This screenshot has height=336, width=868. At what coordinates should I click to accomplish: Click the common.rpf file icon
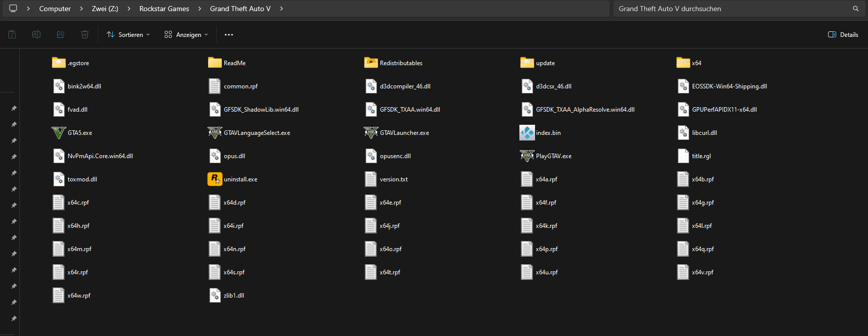[x=215, y=86]
